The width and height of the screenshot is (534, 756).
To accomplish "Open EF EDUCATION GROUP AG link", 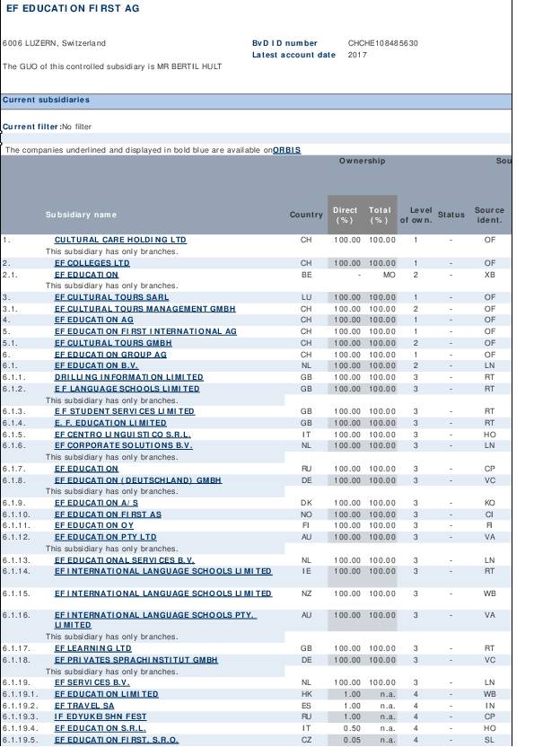I will coord(110,355).
